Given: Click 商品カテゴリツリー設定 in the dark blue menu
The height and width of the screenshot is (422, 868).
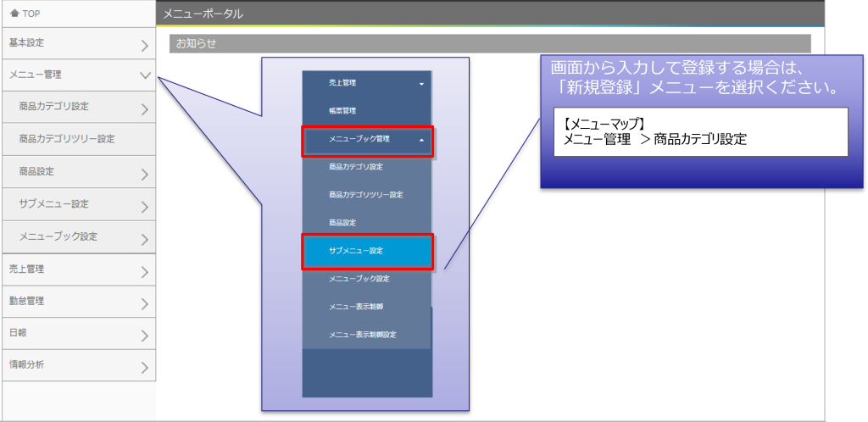Looking at the screenshot, I should coord(365,195).
